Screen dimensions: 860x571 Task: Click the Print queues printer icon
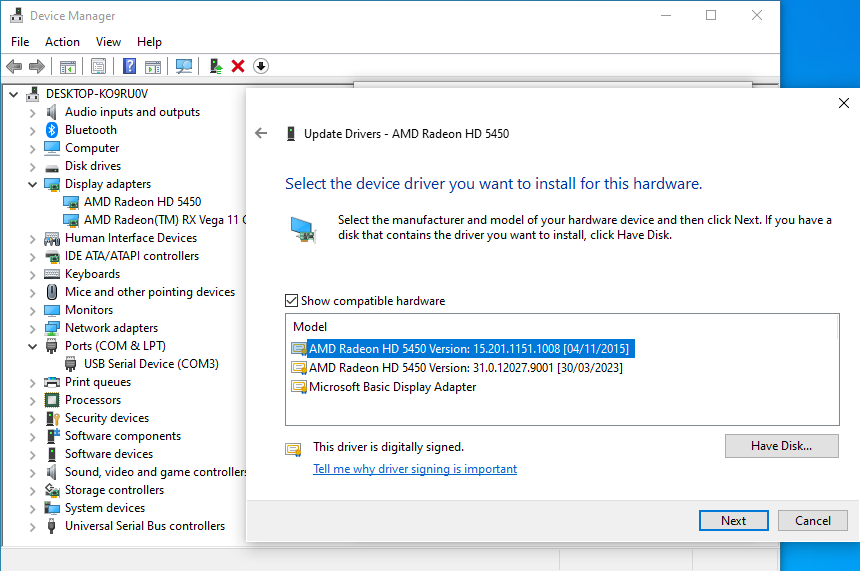pyautogui.click(x=52, y=382)
